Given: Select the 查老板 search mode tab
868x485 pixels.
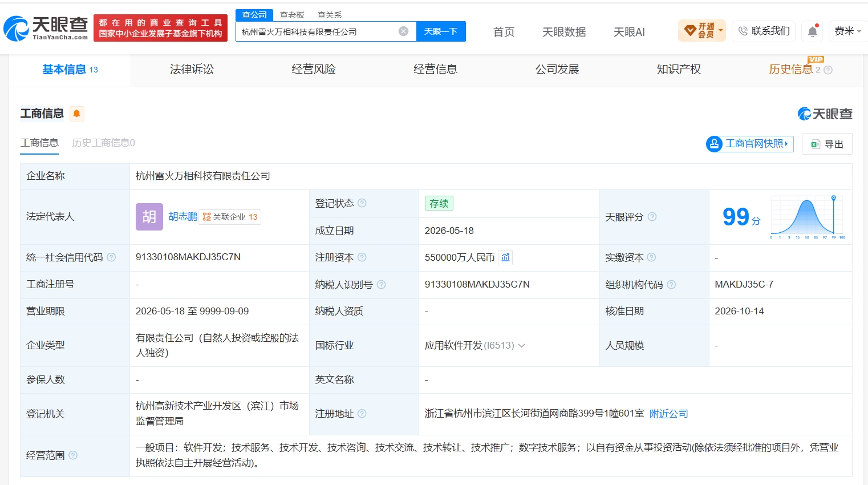Looking at the screenshot, I should click(292, 15).
